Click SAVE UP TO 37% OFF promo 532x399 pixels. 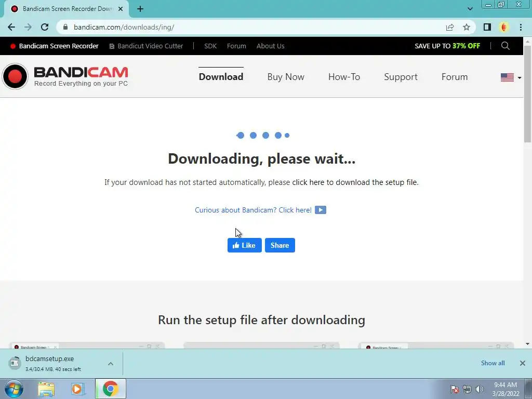[x=447, y=46]
